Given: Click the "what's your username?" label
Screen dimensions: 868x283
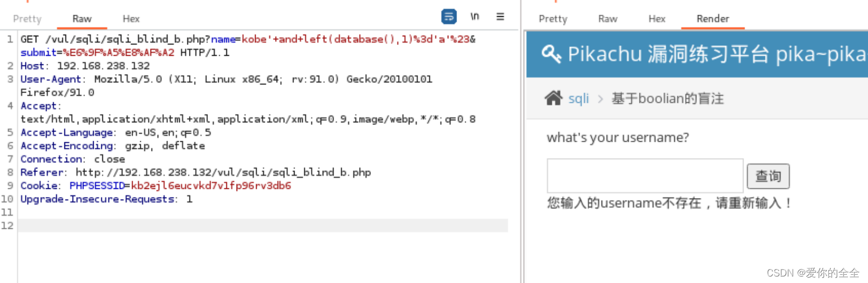Looking at the screenshot, I should (x=618, y=137).
